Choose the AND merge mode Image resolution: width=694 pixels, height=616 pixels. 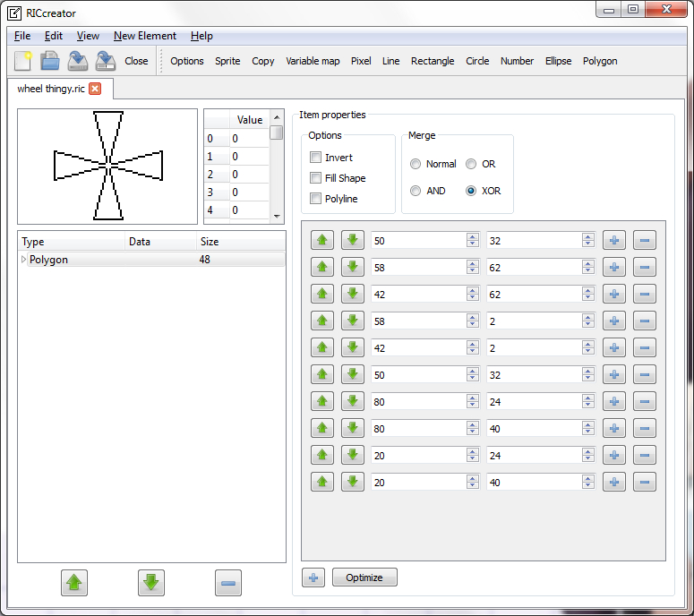[x=416, y=191]
